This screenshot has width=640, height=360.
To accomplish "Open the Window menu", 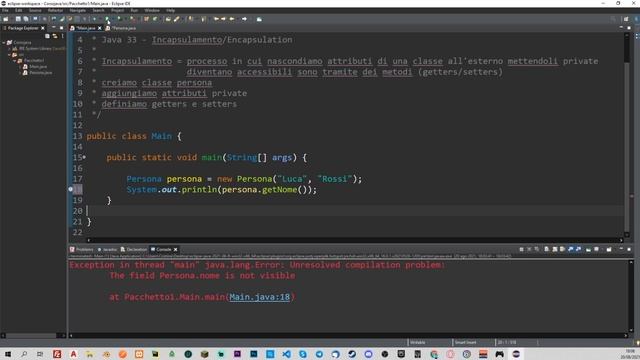I will (152, 10).
